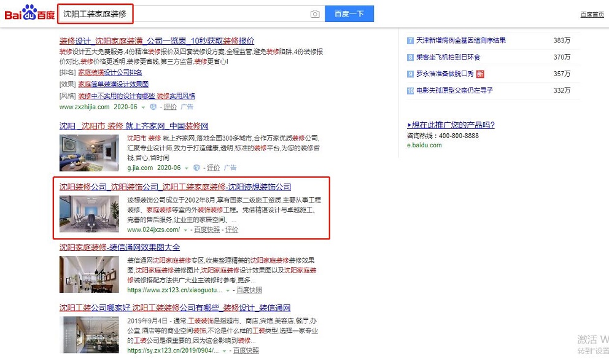This screenshot has height=364, width=609.
Task: Expand dropdown arrow next to www.024jxzs.com
Action: [x=185, y=230]
